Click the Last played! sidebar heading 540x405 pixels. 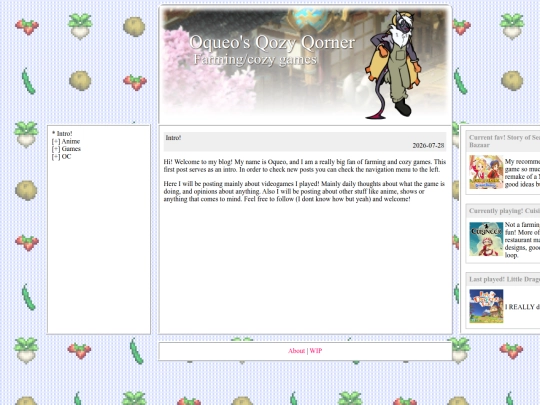[505, 279]
